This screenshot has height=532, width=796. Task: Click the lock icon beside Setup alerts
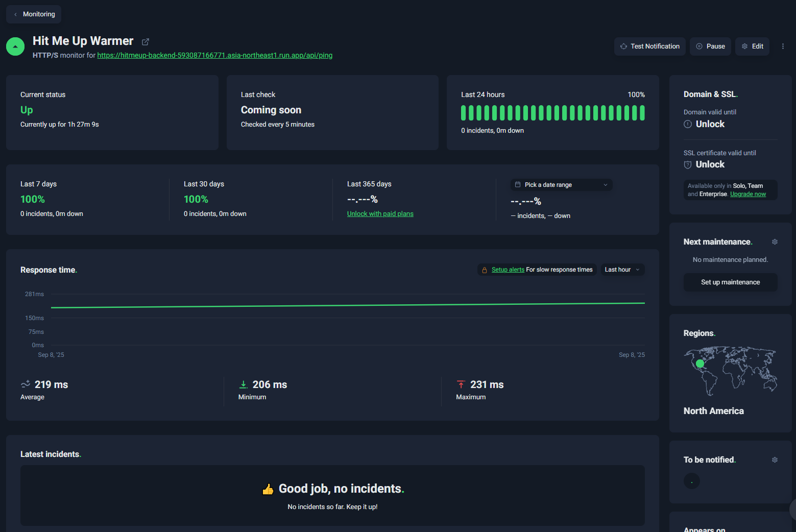pyautogui.click(x=485, y=270)
